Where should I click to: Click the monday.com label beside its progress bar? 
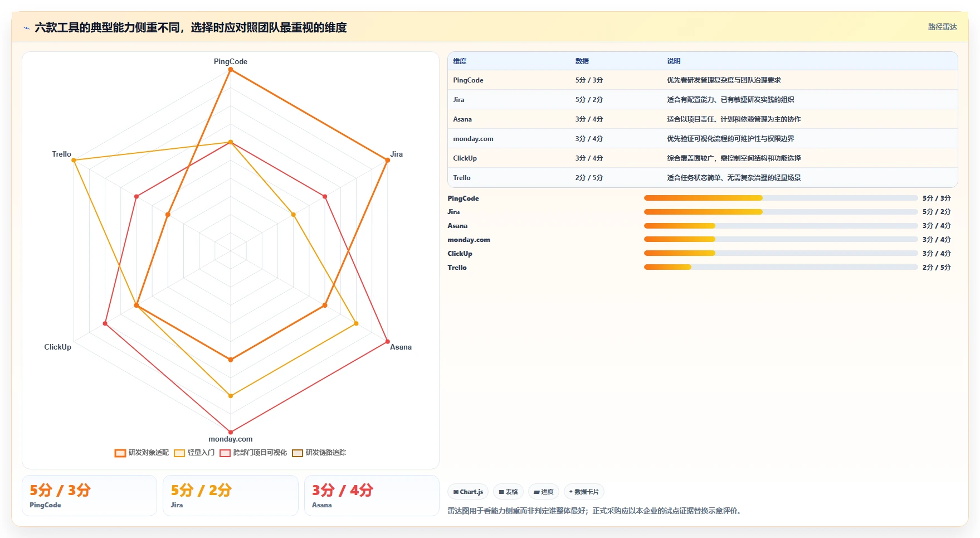coord(469,240)
